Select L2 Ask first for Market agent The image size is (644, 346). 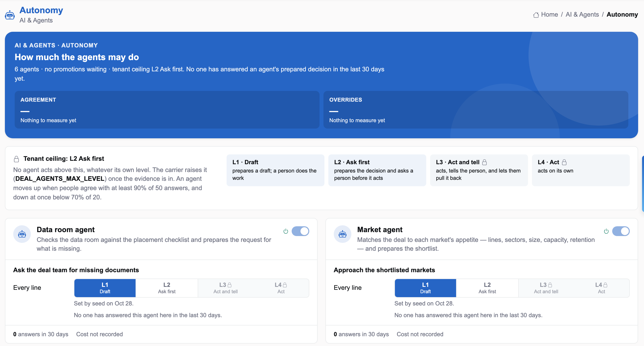point(487,288)
